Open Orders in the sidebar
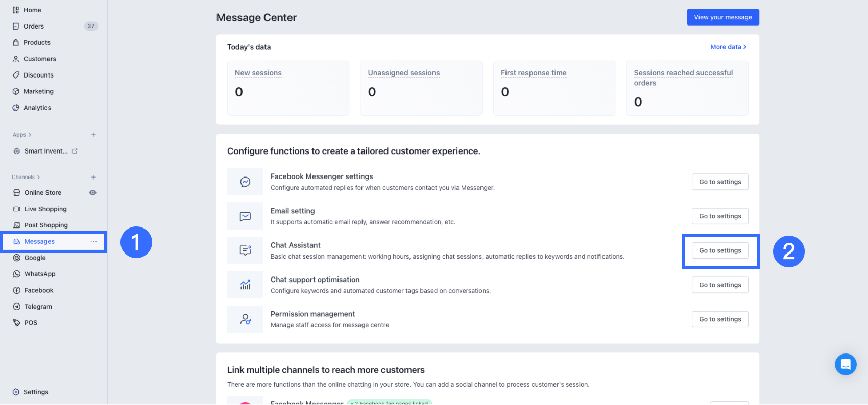 [34, 27]
